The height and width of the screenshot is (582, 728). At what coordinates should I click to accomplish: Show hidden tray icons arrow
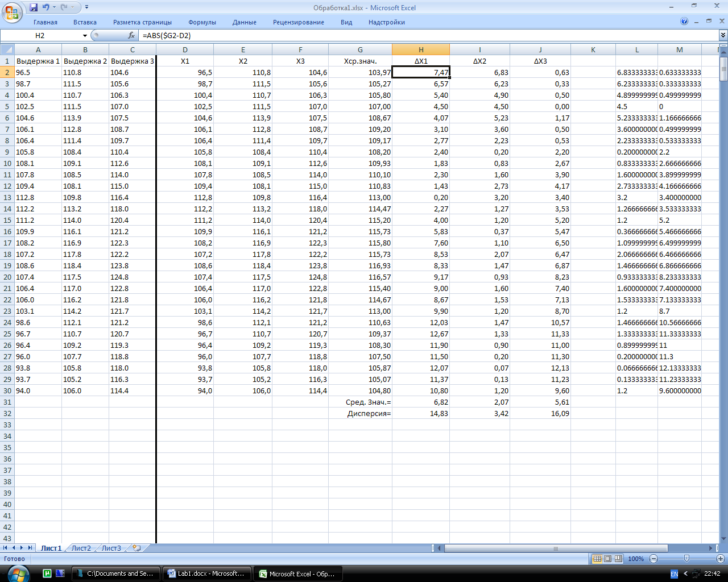point(685,574)
